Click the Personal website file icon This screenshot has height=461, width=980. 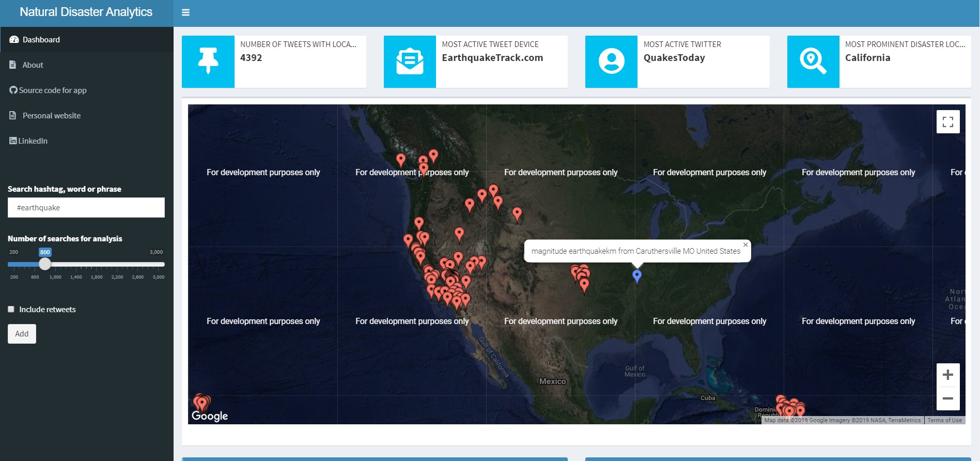(13, 115)
